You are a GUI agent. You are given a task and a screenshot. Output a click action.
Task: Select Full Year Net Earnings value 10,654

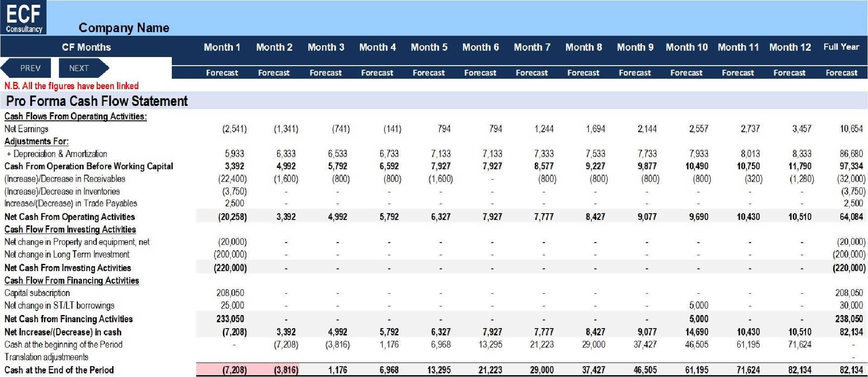point(851,129)
